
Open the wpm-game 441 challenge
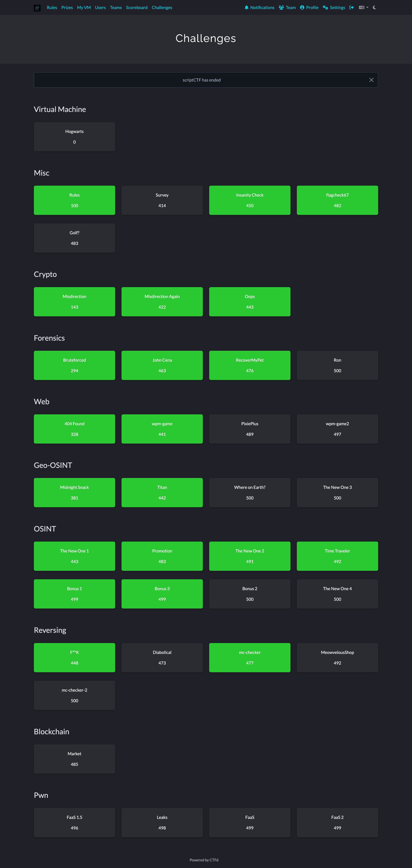point(162,429)
